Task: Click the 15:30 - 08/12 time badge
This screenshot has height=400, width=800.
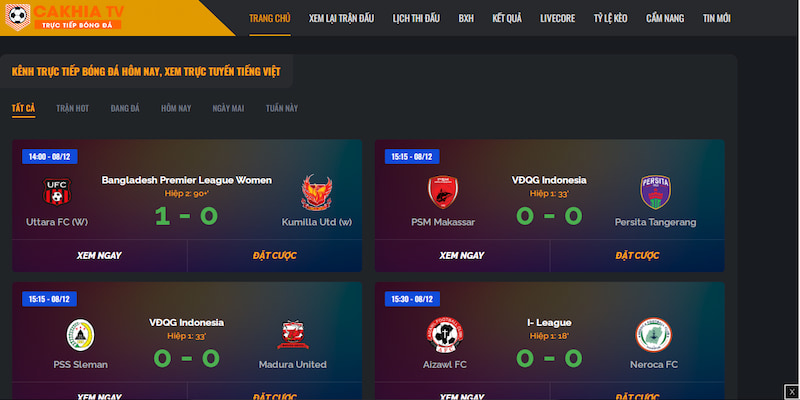Action: tap(412, 299)
